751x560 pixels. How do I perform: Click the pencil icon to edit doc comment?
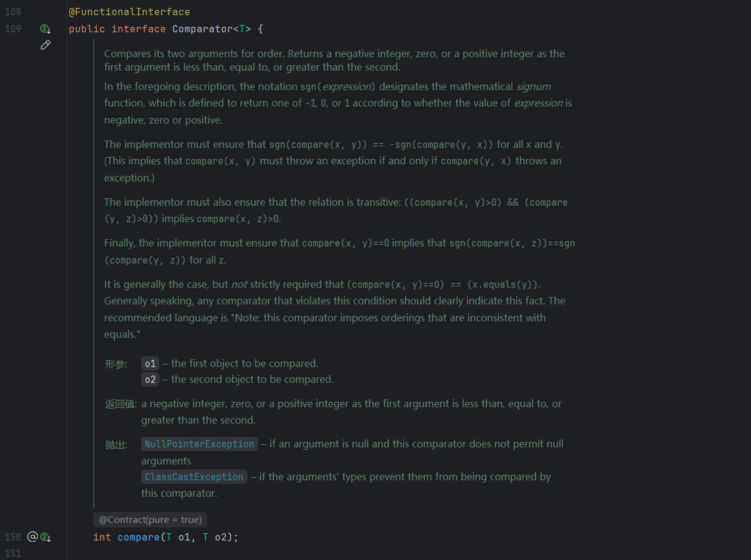coord(45,45)
